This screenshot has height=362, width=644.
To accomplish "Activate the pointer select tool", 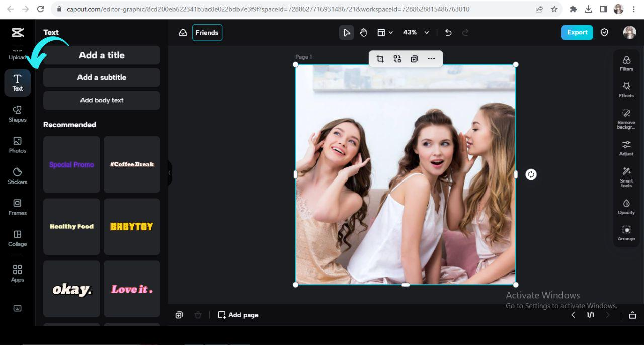I will click(346, 33).
